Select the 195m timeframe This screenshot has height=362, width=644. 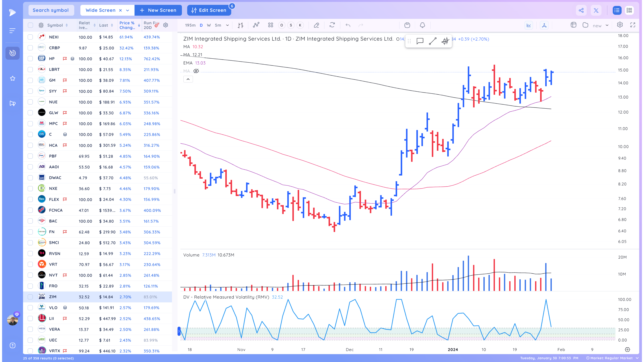point(190,25)
